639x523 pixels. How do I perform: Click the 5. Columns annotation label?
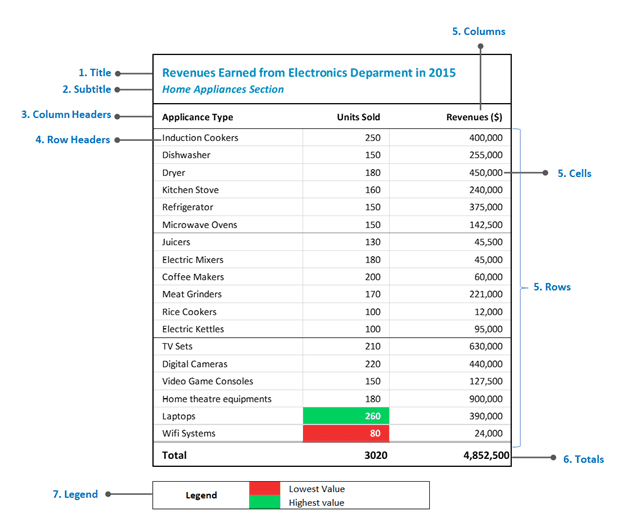(x=478, y=31)
